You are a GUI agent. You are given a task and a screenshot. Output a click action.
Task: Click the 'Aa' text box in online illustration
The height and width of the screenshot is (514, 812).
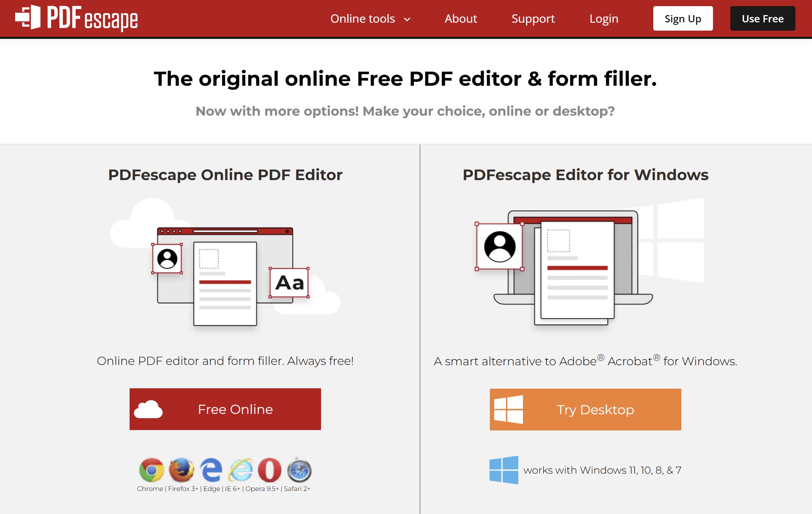289,283
